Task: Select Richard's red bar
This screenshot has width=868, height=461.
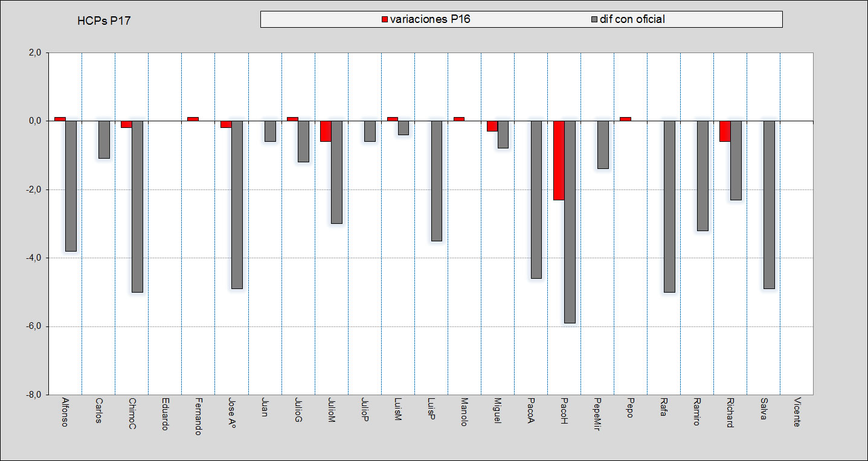Action: [725, 131]
